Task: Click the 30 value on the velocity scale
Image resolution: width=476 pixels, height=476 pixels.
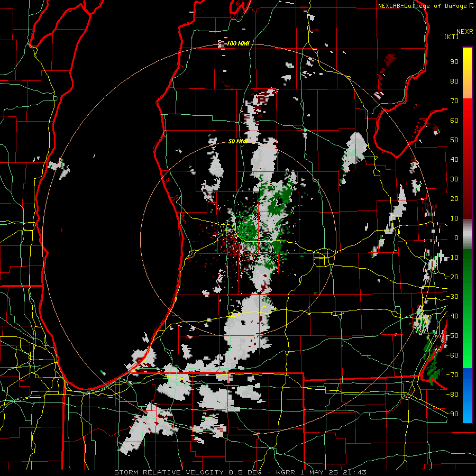Action: click(x=454, y=179)
